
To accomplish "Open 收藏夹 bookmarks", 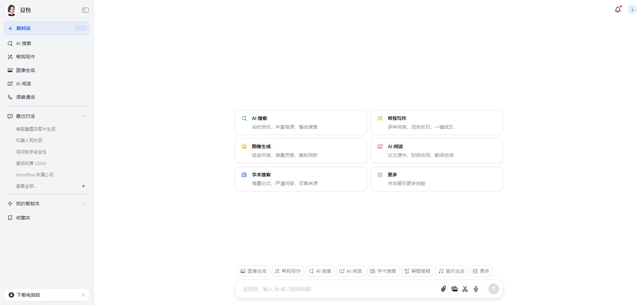I will coord(47,218).
